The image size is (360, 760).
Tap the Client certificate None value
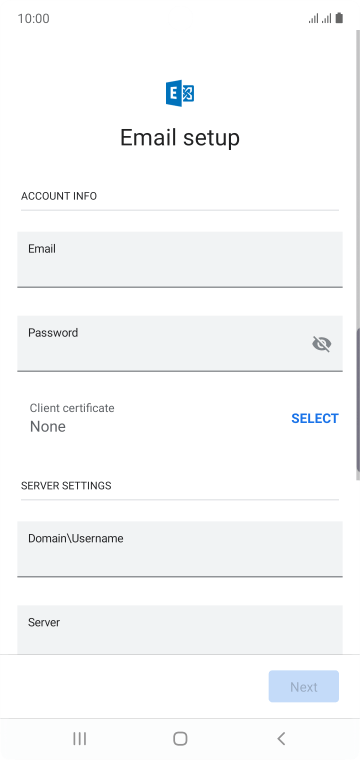click(x=47, y=427)
